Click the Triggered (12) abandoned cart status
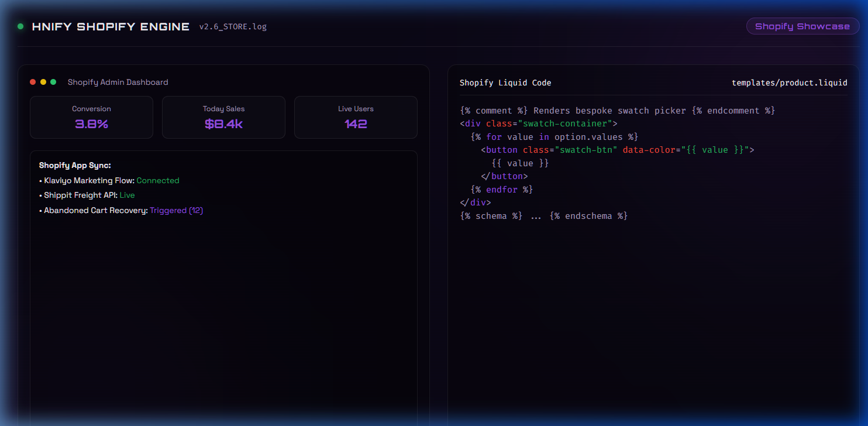The height and width of the screenshot is (426, 868). [x=176, y=211]
